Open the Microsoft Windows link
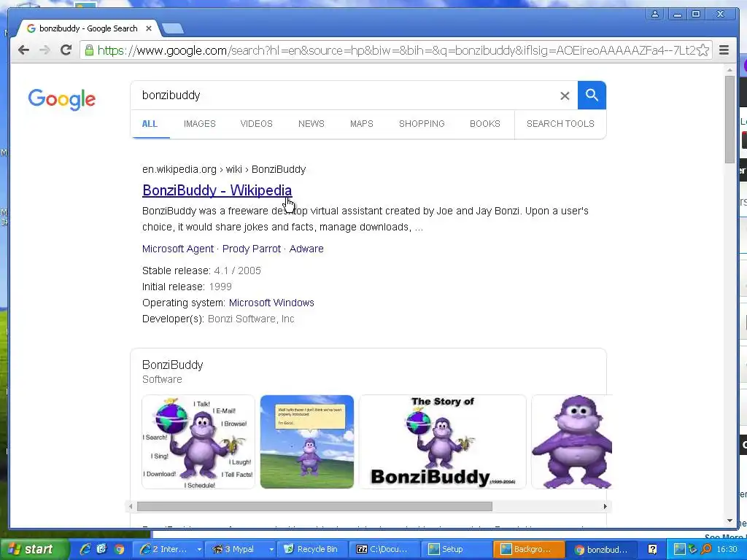 [271, 303]
